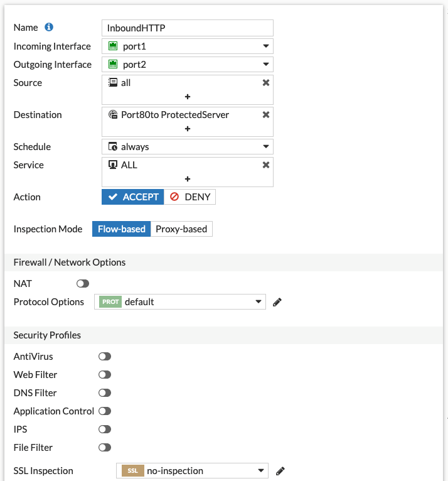This screenshot has height=481, width=448.
Task: Add another source with the plus
Action: pyautogui.click(x=188, y=97)
